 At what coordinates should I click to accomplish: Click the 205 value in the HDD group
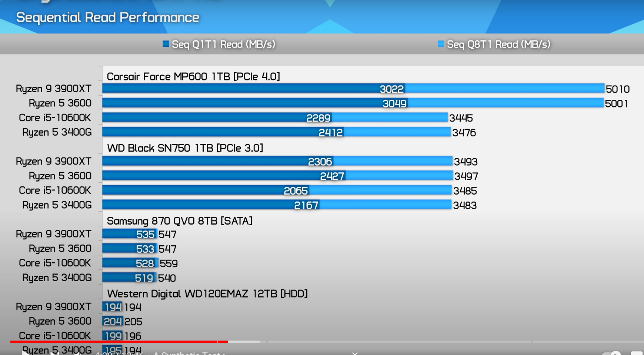(133, 321)
